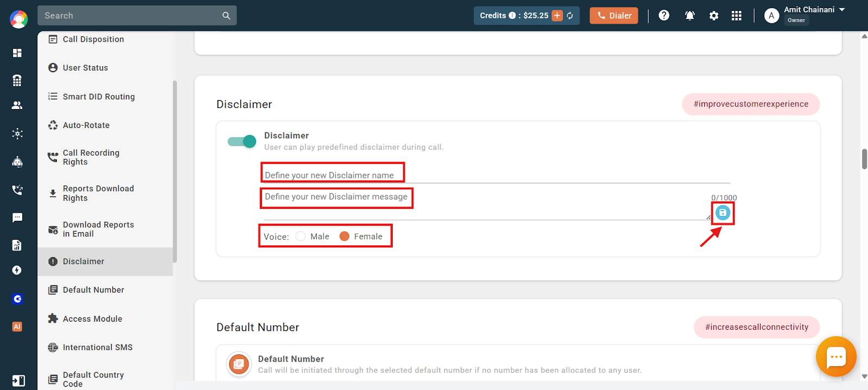
Task: Open Call Disposition settings
Action: [105, 39]
